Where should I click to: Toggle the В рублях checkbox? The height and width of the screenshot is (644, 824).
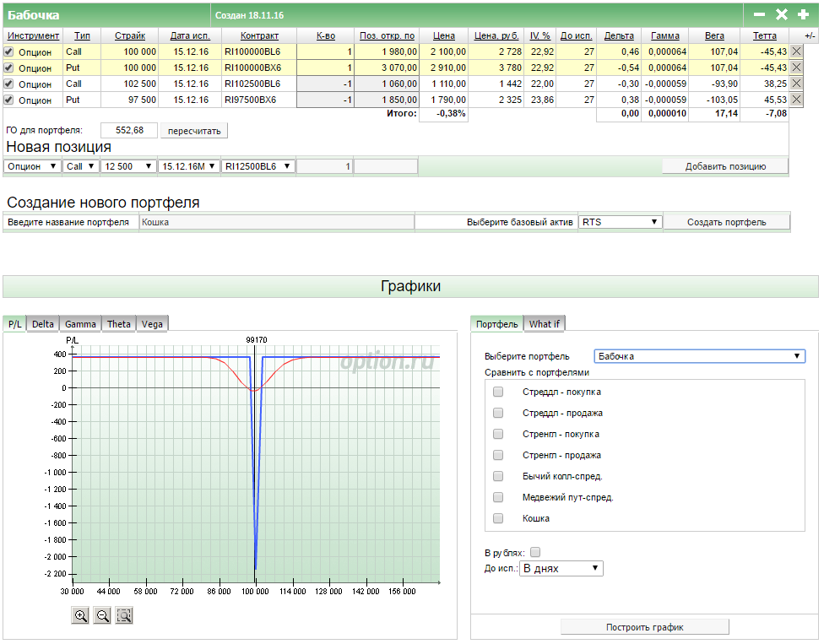click(x=535, y=552)
